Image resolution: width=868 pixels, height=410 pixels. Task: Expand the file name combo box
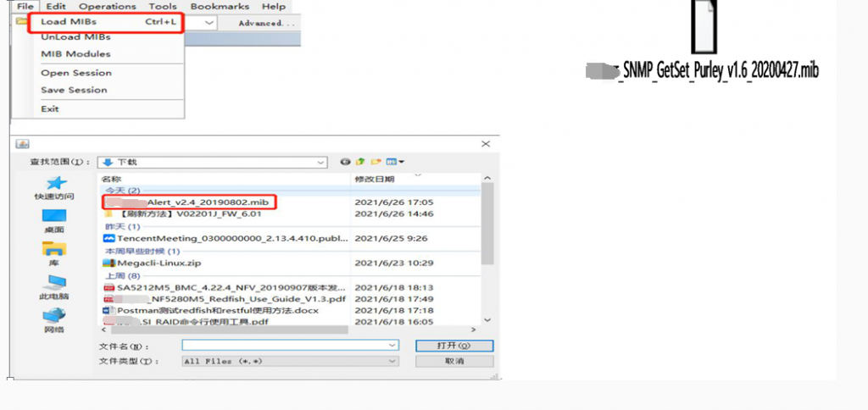pos(392,346)
